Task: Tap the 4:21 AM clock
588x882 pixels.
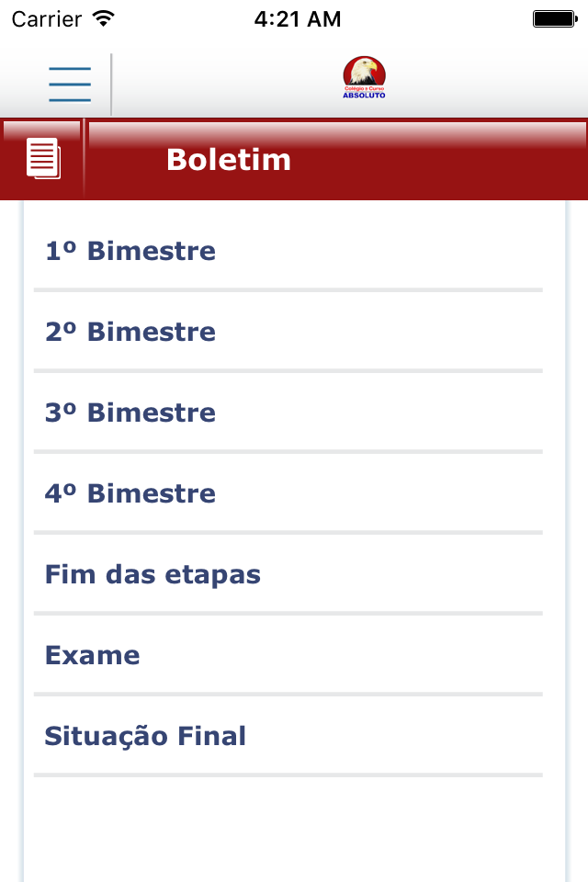Action: (x=297, y=19)
